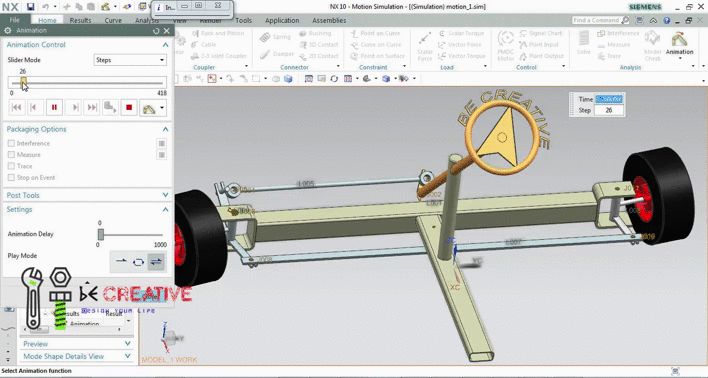
Task: Open the Results ribbon tab
Action: 80,20
